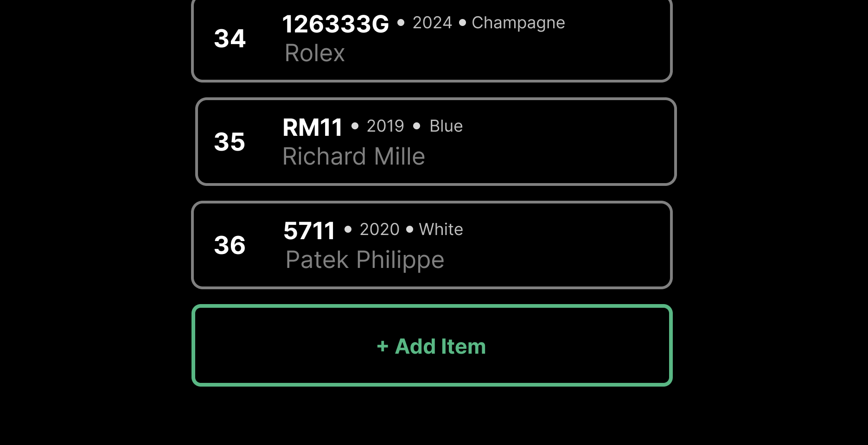Open the Richard Mille RM11 card
The width and height of the screenshot is (868, 445).
[x=436, y=141]
